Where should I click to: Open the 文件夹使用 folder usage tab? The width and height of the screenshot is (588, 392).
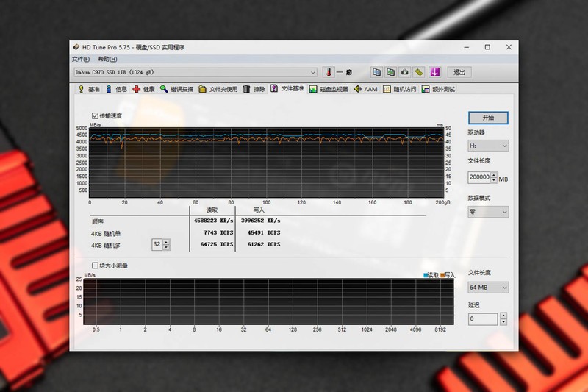(218, 89)
